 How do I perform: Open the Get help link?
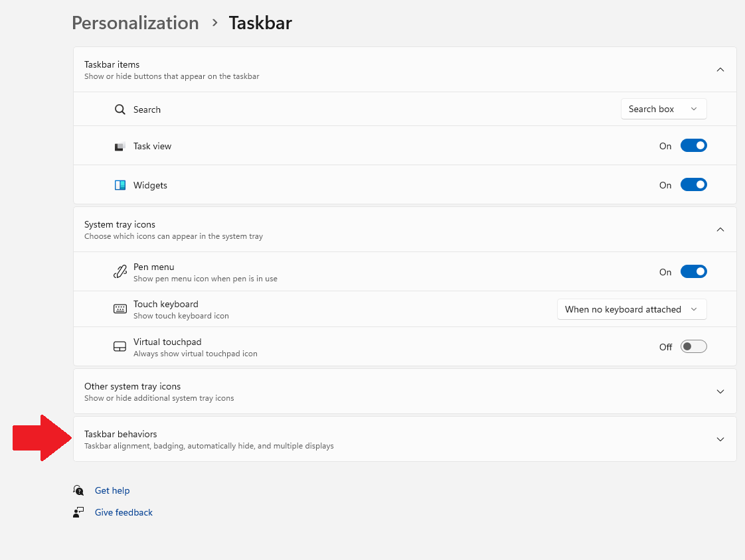[x=112, y=490]
